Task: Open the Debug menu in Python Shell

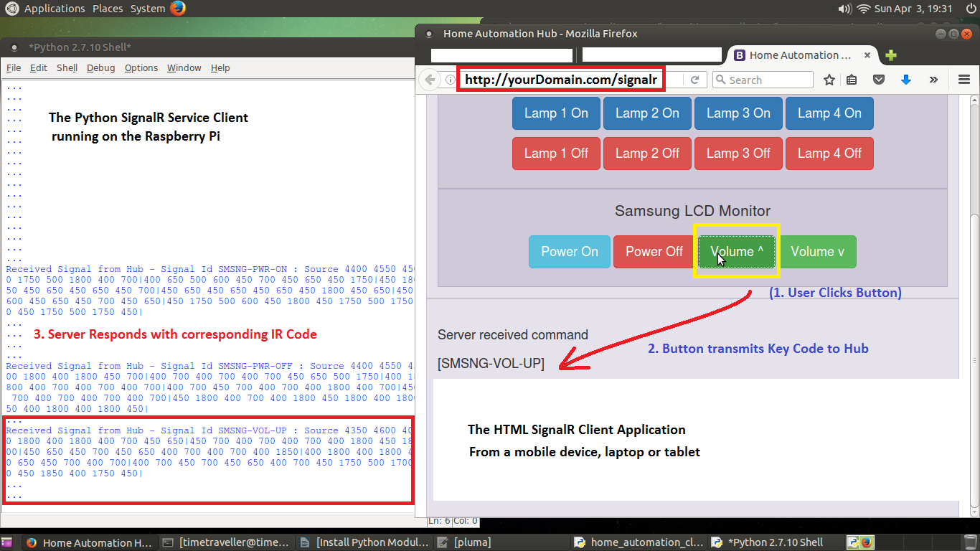Action: (x=100, y=67)
